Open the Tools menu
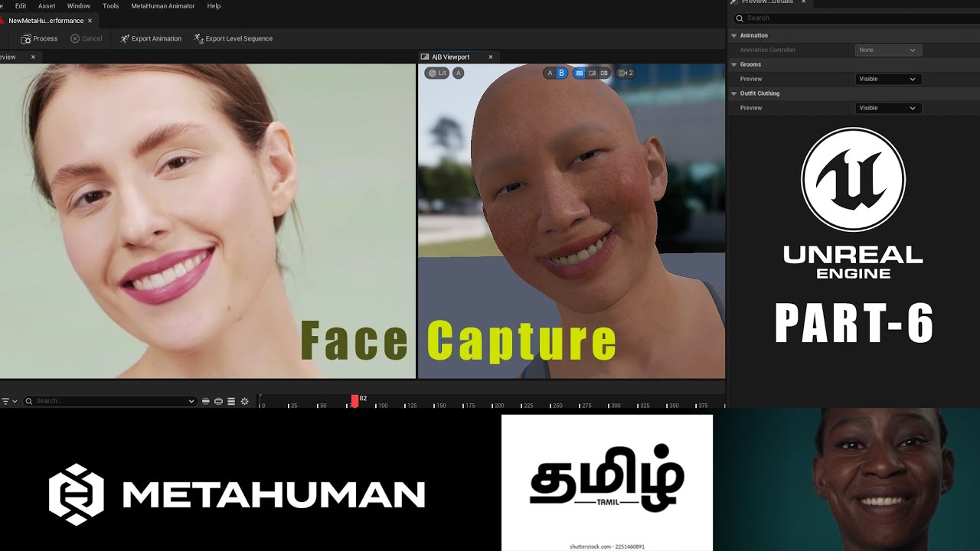Image resolution: width=980 pixels, height=551 pixels. [x=111, y=5]
